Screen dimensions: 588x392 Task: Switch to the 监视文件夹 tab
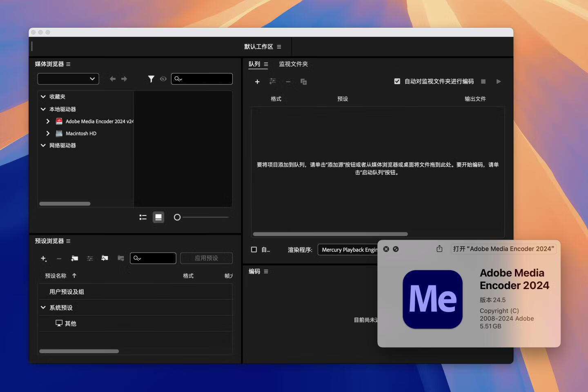pyautogui.click(x=293, y=64)
